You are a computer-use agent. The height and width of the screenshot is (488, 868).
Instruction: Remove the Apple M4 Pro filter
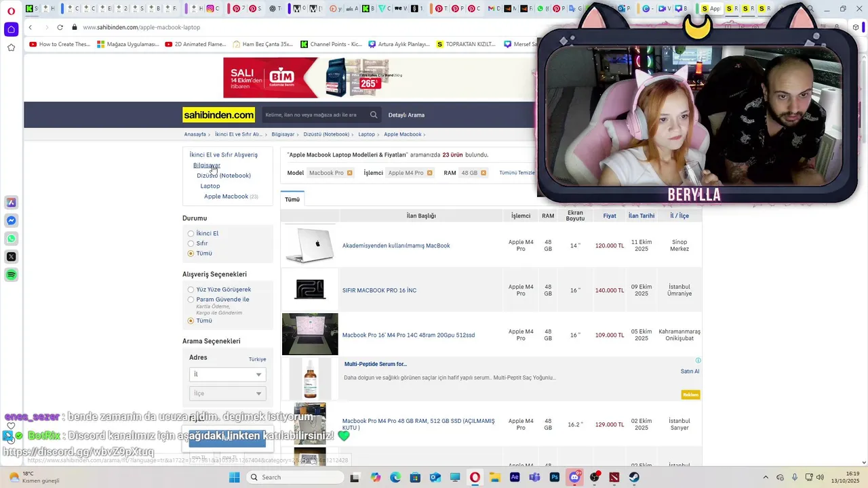pos(429,173)
